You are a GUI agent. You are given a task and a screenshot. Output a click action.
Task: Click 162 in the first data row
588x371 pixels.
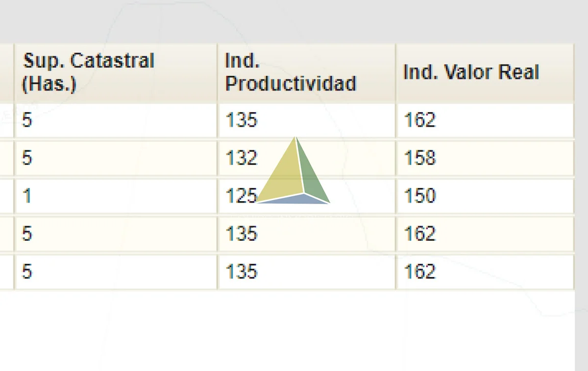(420, 120)
